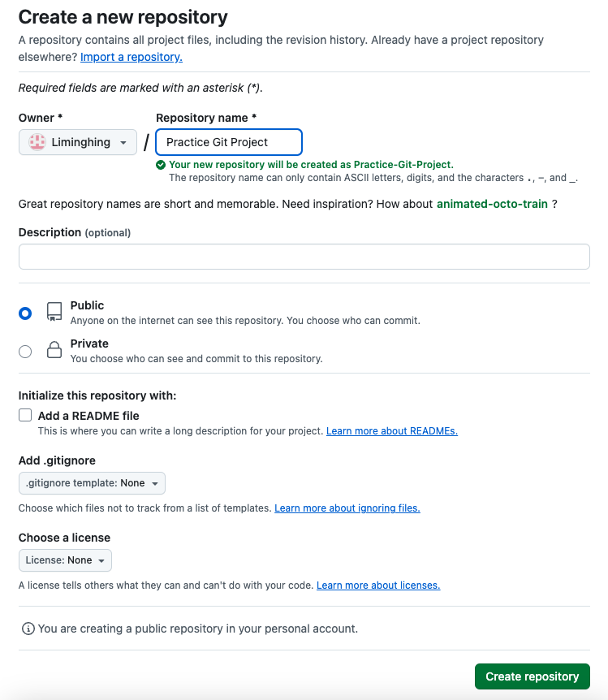Click the globe icon beside Public
The width and height of the screenshot is (608, 700).
point(54,312)
